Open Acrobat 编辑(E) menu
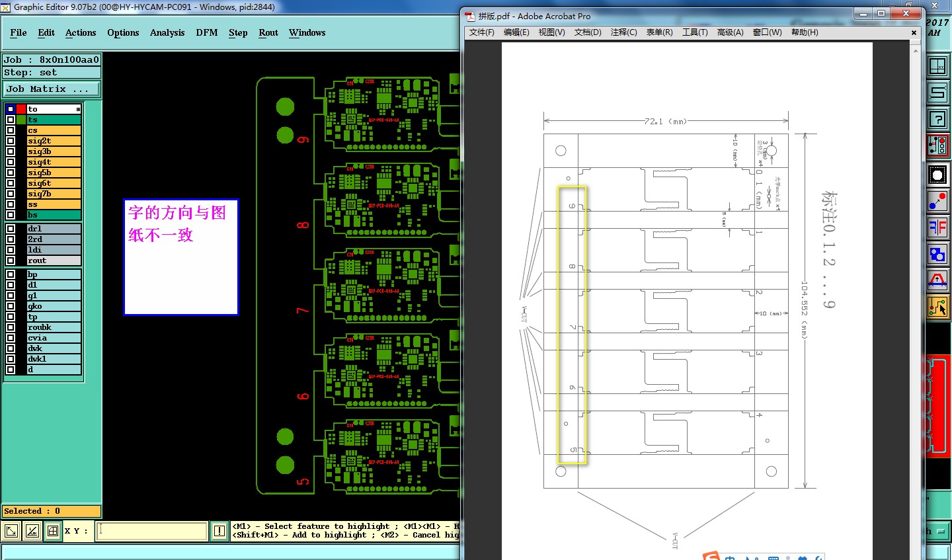952x560 pixels. click(x=516, y=32)
